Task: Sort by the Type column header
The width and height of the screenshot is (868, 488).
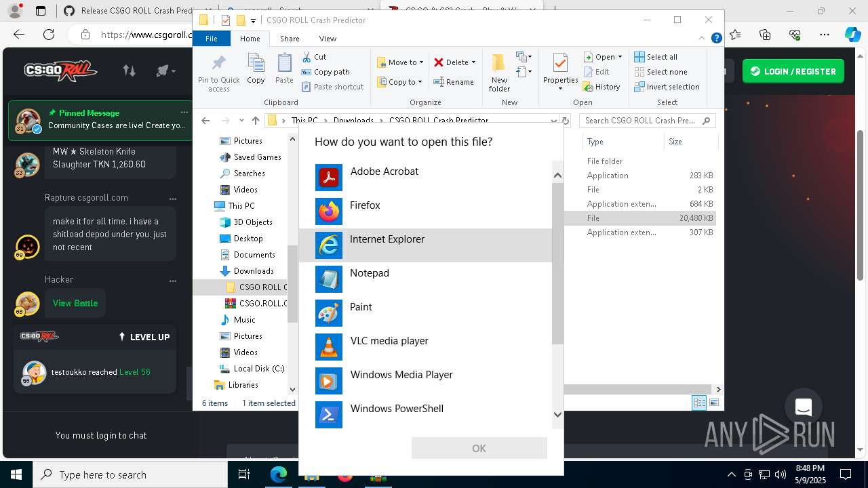Action: [623, 142]
